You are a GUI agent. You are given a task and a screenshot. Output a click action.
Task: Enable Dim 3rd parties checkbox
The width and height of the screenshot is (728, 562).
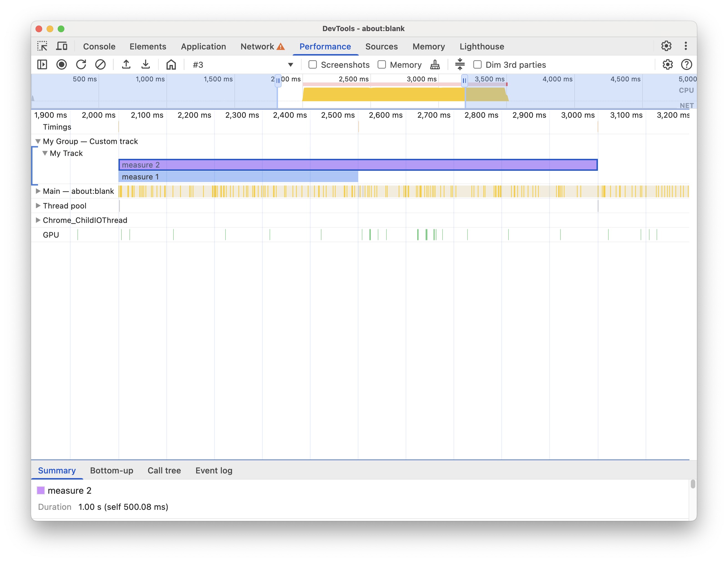[478, 64]
